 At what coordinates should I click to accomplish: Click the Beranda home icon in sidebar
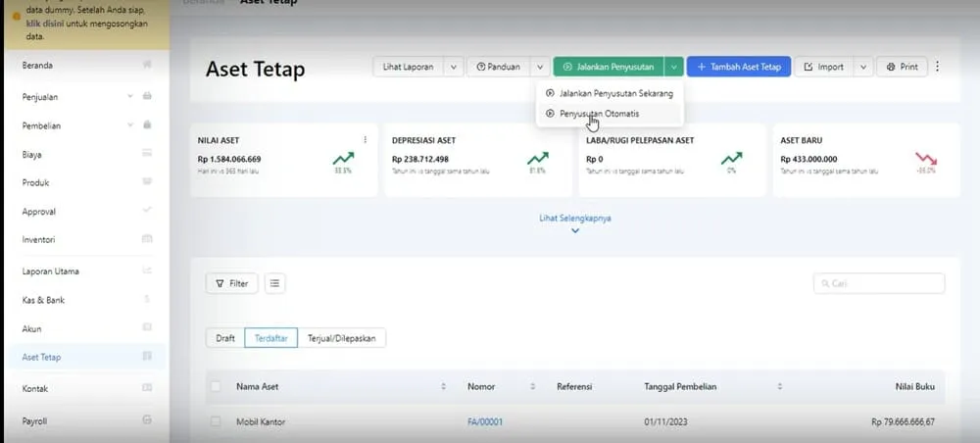point(147,66)
